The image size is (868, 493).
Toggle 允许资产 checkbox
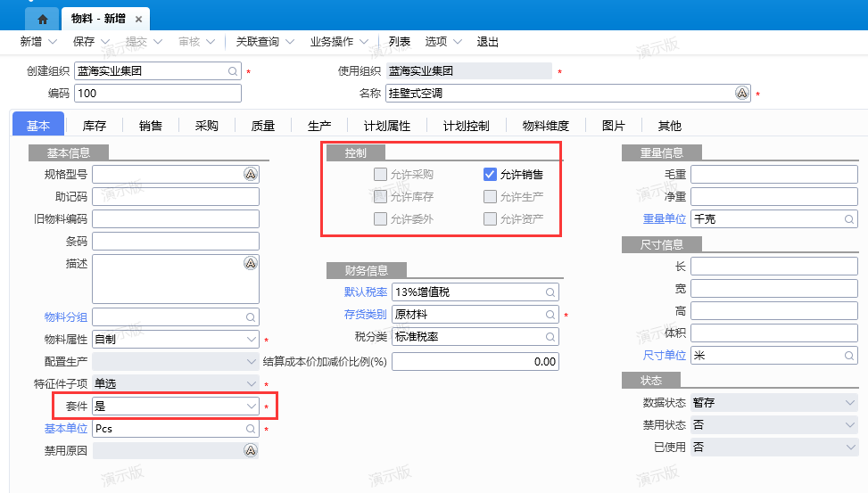click(490, 218)
